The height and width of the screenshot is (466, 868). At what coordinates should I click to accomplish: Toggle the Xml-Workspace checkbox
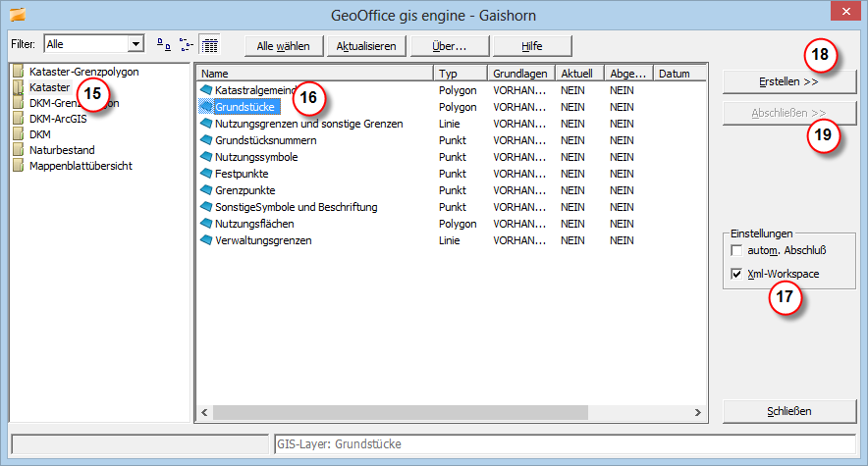coord(736,274)
